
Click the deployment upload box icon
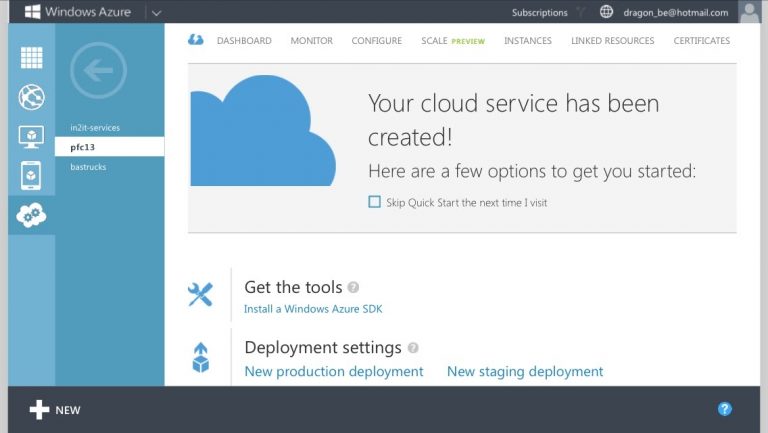pyautogui.click(x=200, y=358)
